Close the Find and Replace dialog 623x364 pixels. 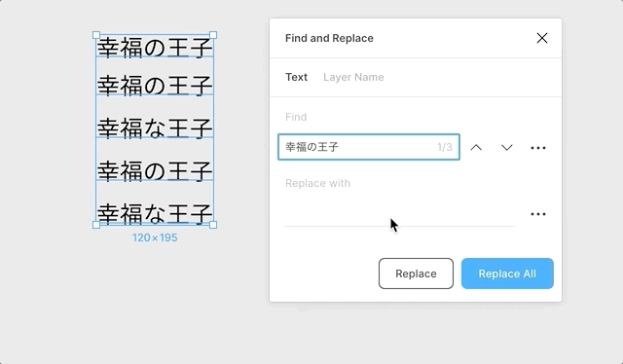(542, 38)
